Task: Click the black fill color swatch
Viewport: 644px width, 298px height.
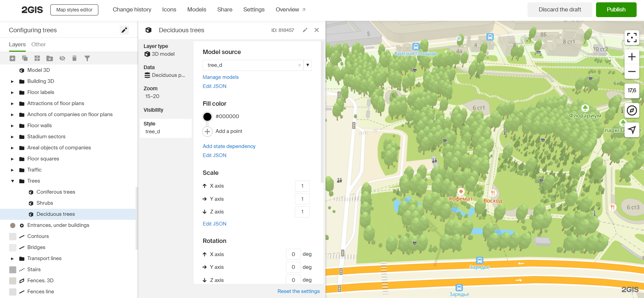Action: pos(207,116)
